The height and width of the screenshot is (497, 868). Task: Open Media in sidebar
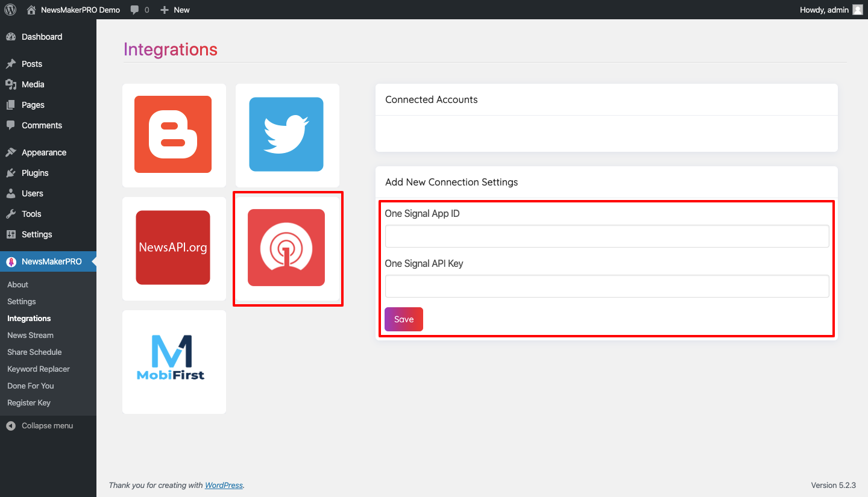pyautogui.click(x=48, y=84)
